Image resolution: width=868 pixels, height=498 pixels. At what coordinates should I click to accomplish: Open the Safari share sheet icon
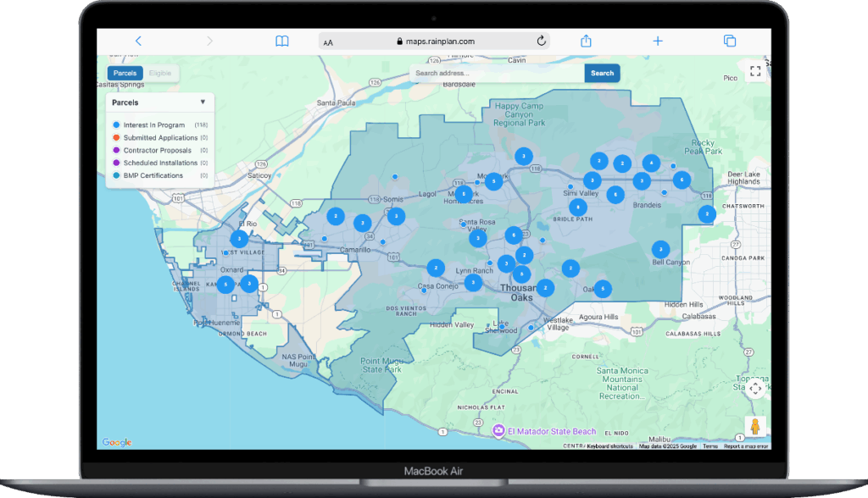click(586, 41)
